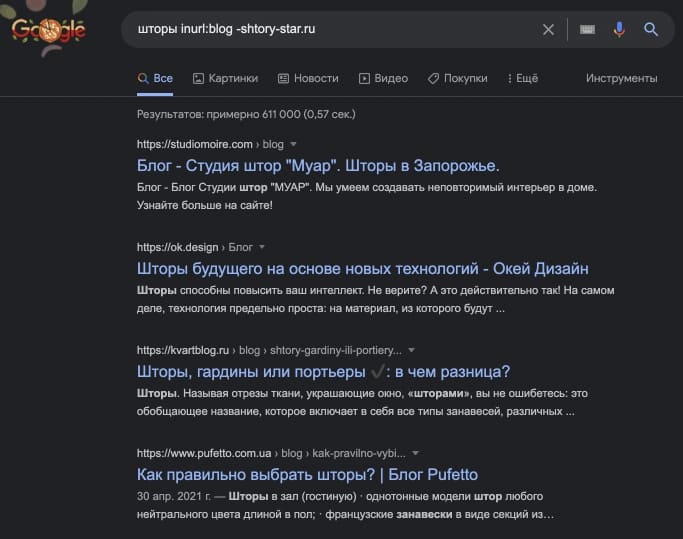The width and height of the screenshot is (683, 539).
Task: Switch to the Картинки tab
Action: [x=225, y=78]
